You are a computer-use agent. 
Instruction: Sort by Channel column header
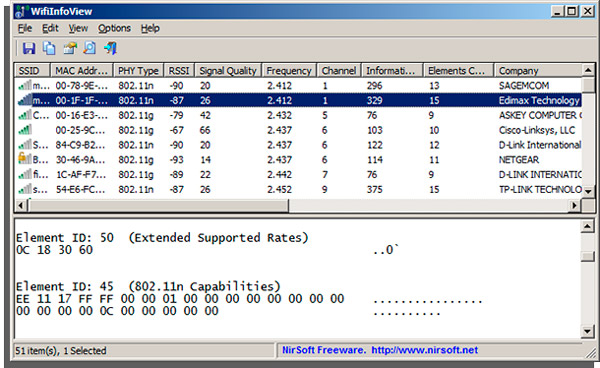pos(339,71)
